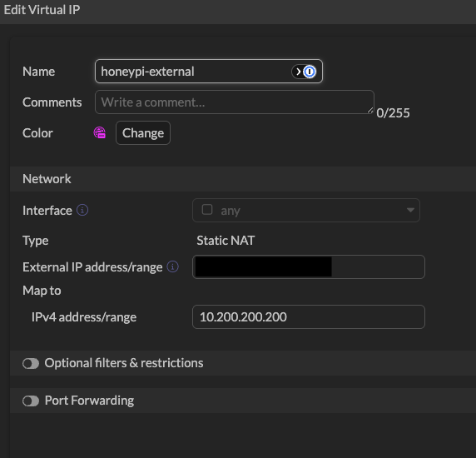The image size is (476, 458).
Task: Open the Interface dropdown arrow
Action: [410, 210]
